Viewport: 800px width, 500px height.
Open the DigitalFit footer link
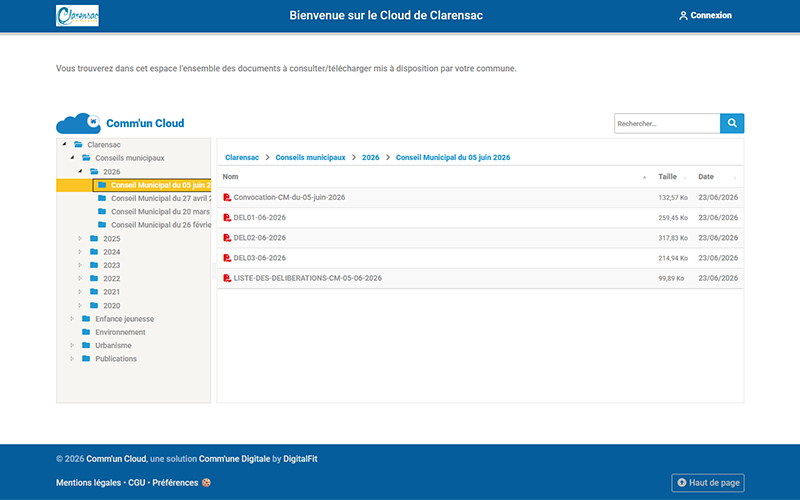click(300, 459)
